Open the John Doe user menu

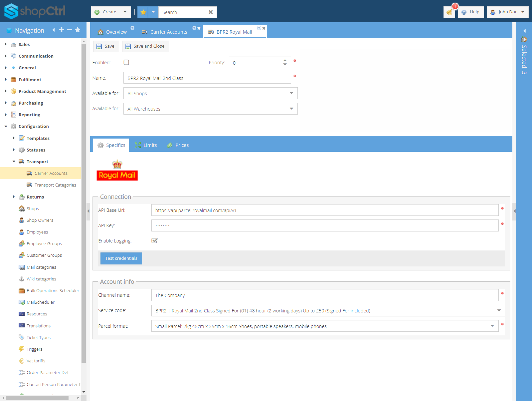508,12
